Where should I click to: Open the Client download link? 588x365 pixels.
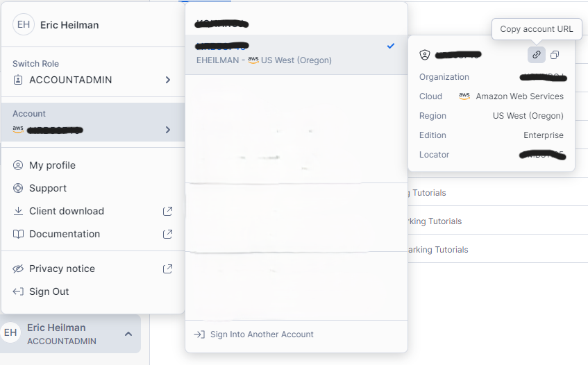67,211
